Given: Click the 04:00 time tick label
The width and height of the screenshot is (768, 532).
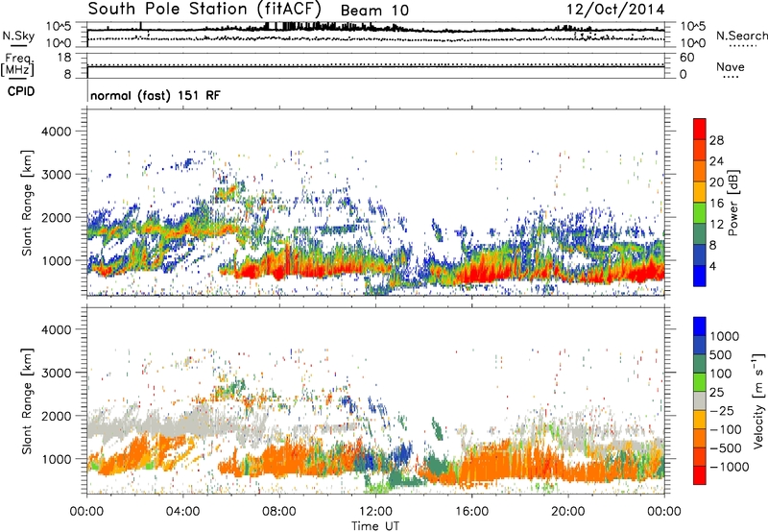Looking at the screenshot, I should (182, 512).
